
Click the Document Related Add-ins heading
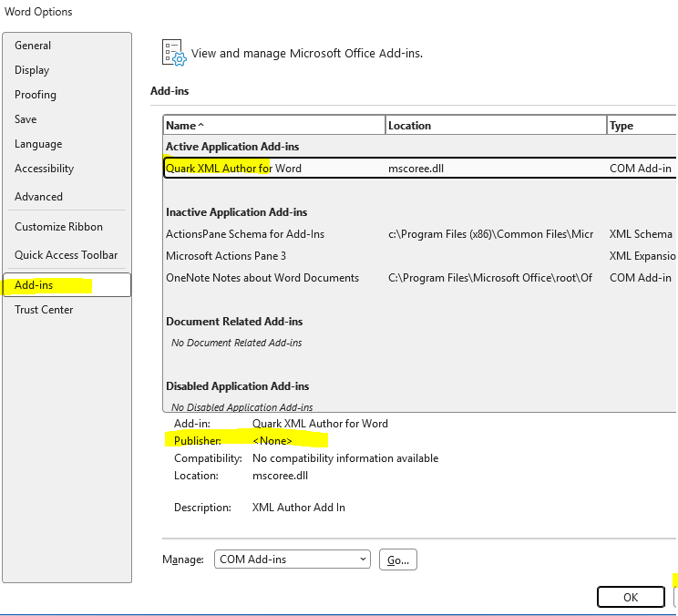point(234,322)
